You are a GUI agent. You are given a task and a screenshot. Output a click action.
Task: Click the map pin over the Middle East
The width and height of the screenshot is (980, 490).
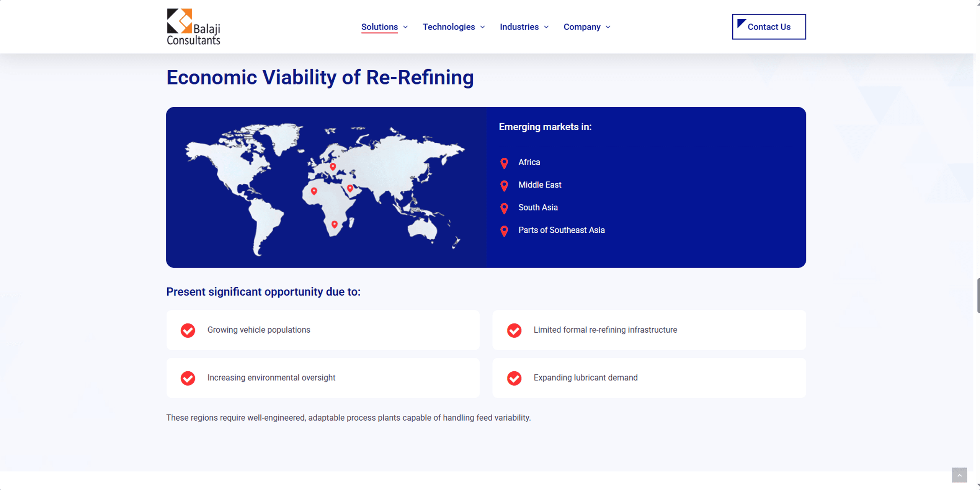[350, 188]
